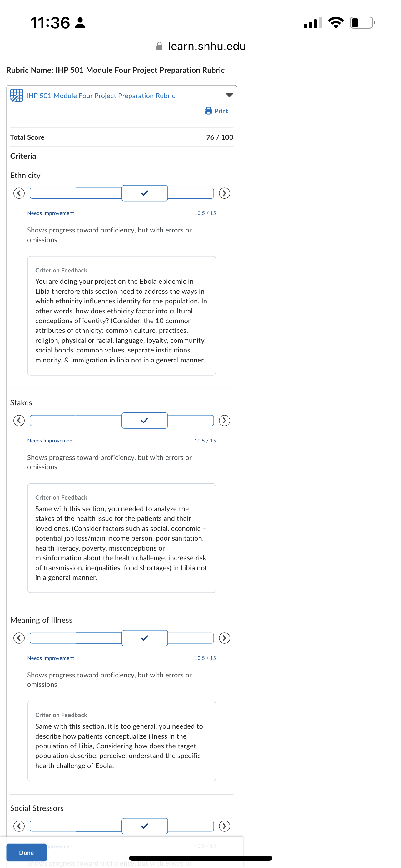Select checked level for Ethnicity criterion
The height and width of the screenshot is (868, 401).
coord(145,193)
